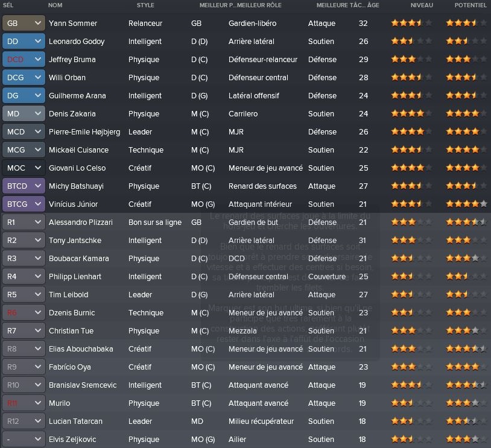This screenshot has width=491, height=448.
Task: Select player Leonardo Godoy
Action: pyautogui.click(x=77, y=42)
